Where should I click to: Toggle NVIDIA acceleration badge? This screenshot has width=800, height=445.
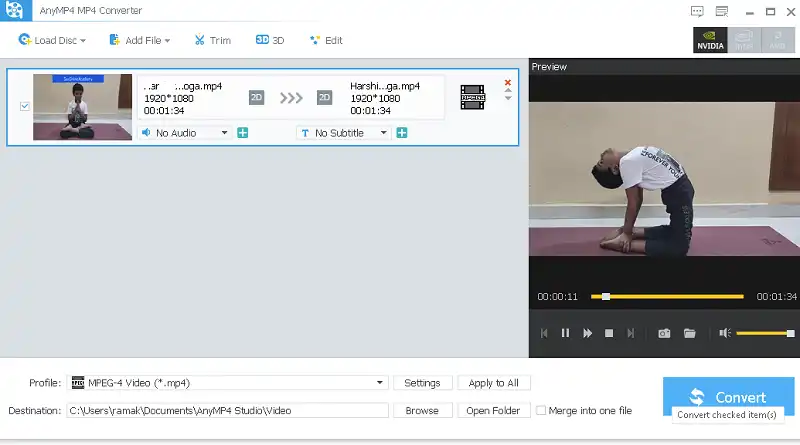click(x=710, y=40)
